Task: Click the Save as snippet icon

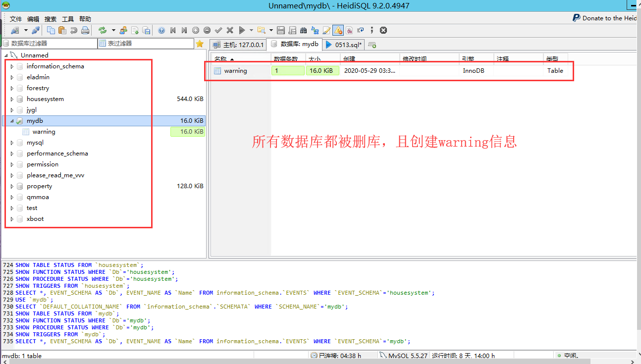Action: click(292, 30)
